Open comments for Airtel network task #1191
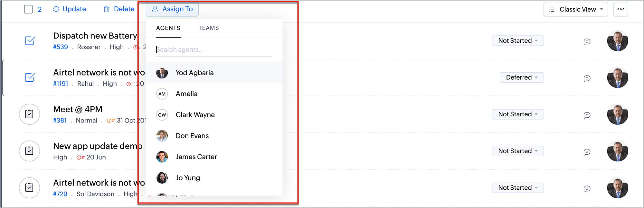 click(587, 78)
